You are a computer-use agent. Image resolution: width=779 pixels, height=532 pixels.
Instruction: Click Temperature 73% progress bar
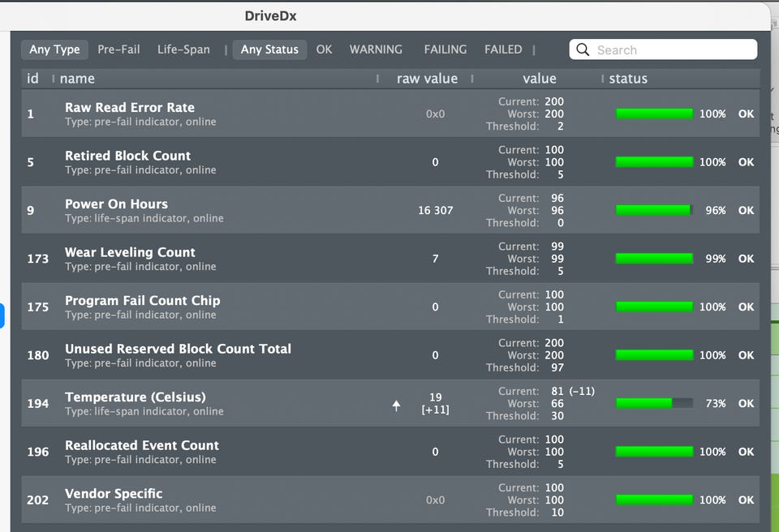654,403
